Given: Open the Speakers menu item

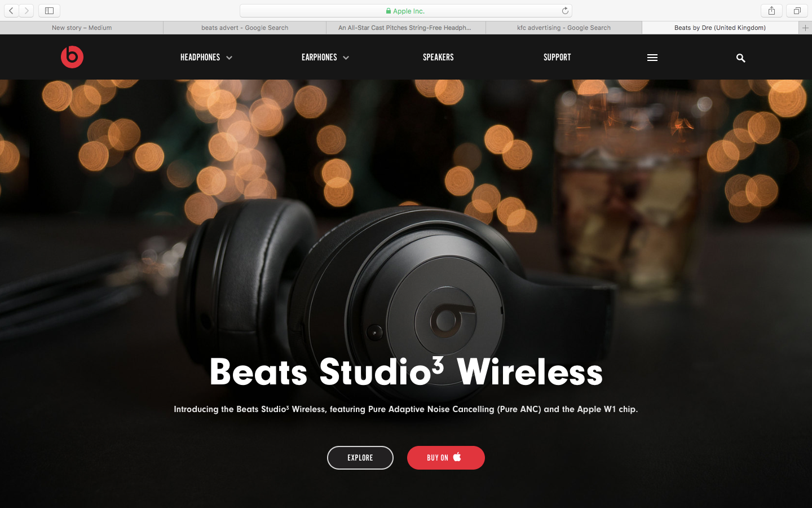Looking at the screenshot, I should [x=438, y=58].
